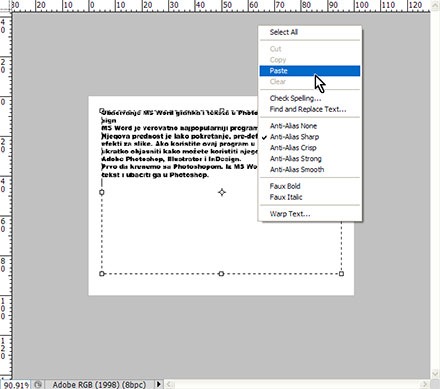Click the vertical scrollbar up arrow

click(435, 5)
